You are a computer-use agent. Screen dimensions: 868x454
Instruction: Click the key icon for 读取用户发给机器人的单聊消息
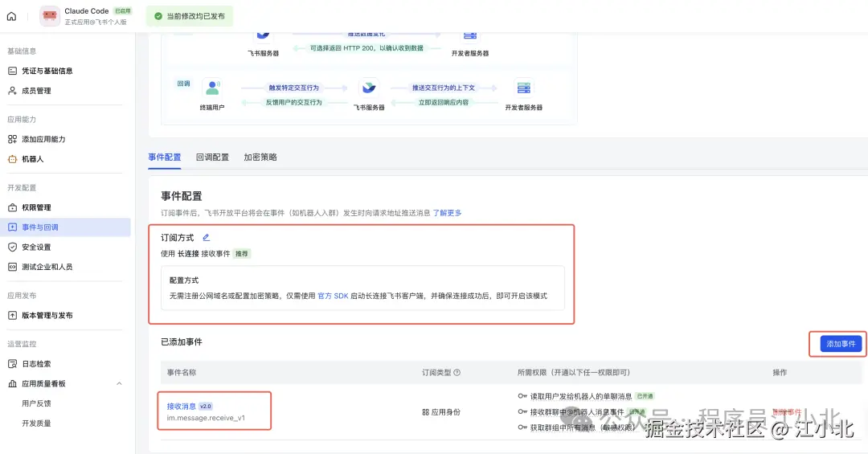(x=522, y=396)
